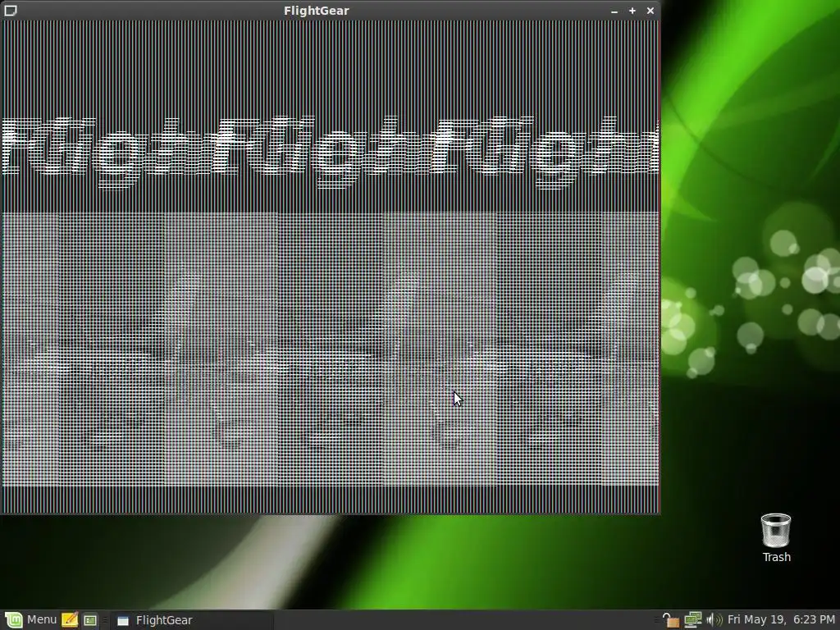
Task: Open the Linux Mint Menu button
Action: point(30,620)
